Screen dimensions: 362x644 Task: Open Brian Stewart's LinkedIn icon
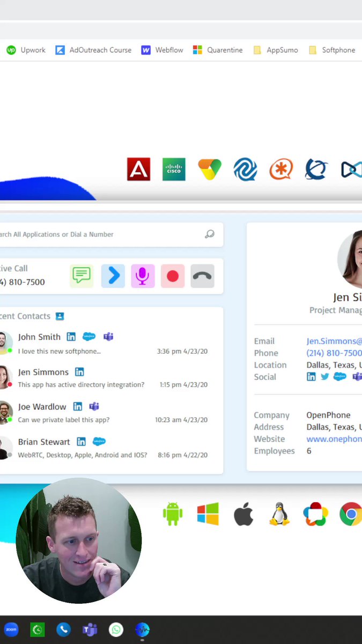click(81, 442)
